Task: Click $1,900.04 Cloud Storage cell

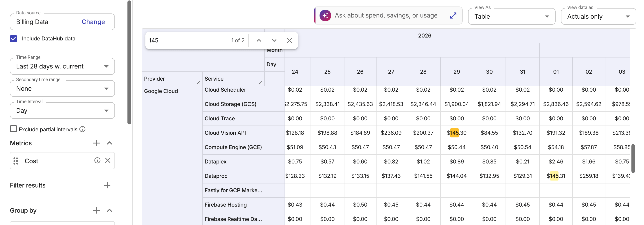Action: (x=456, y=104)
